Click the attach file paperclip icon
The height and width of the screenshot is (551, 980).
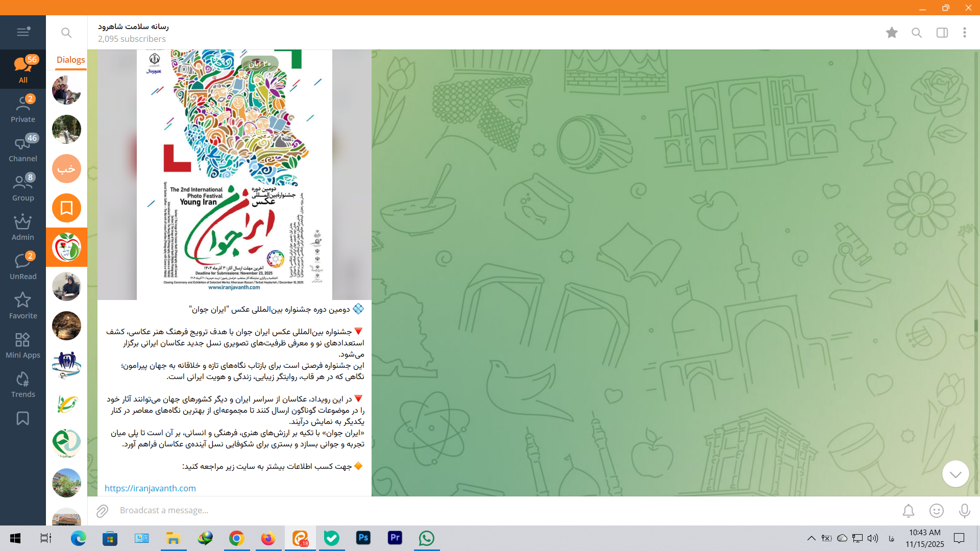pyautogui.click(x=102, y=511)
